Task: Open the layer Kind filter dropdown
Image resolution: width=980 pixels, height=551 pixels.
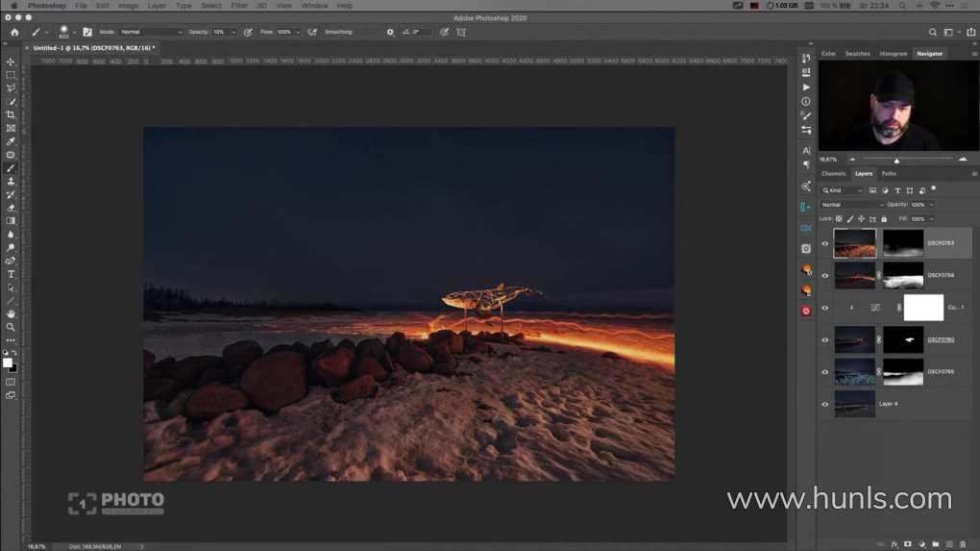Action: [x=843, y=190]
